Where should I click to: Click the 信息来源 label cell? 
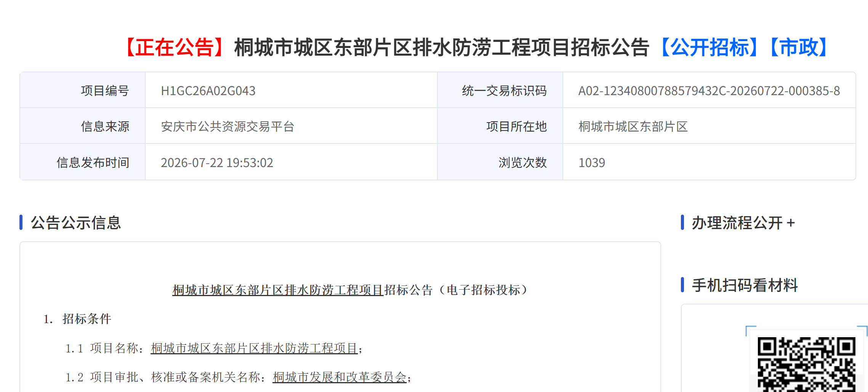[x=83, y=126]
